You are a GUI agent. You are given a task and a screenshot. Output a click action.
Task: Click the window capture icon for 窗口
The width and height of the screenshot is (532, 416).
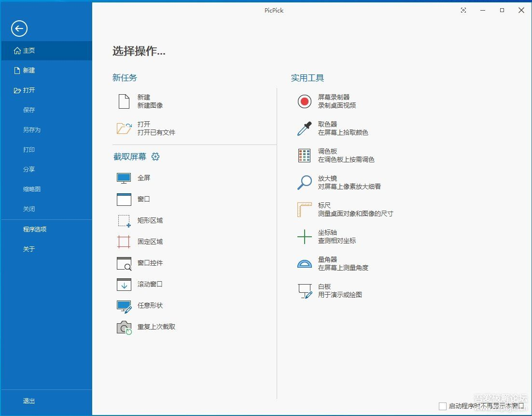coord(124,200)
